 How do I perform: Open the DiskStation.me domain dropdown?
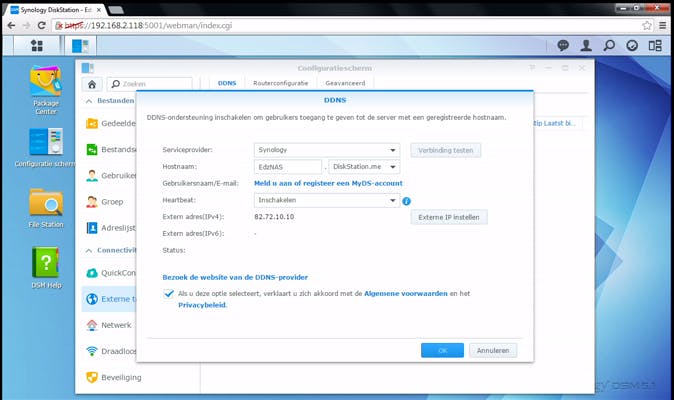point(364,167)
